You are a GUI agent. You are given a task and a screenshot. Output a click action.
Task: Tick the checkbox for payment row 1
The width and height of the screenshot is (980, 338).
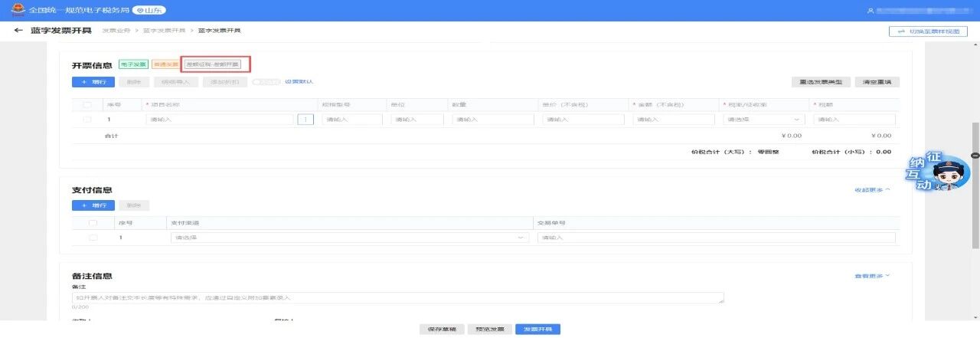pos(93,238)
